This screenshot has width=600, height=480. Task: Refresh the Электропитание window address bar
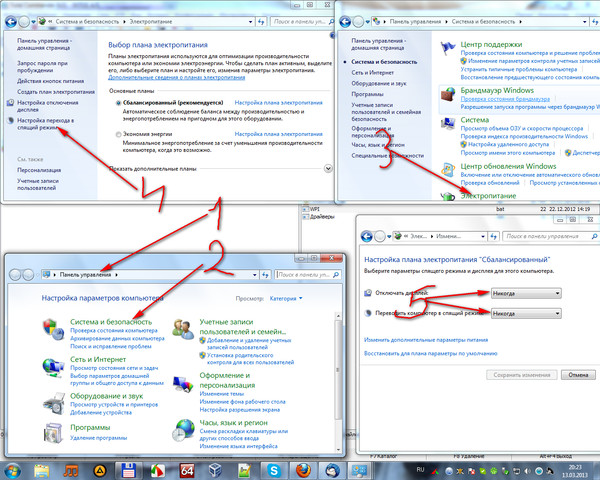261,22
